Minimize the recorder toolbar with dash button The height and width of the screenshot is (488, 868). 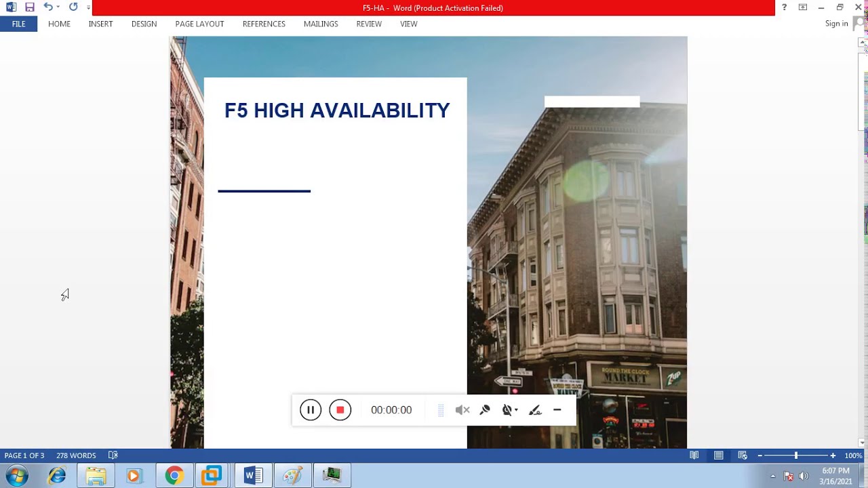pyautogui.click(x=557, y=410)
